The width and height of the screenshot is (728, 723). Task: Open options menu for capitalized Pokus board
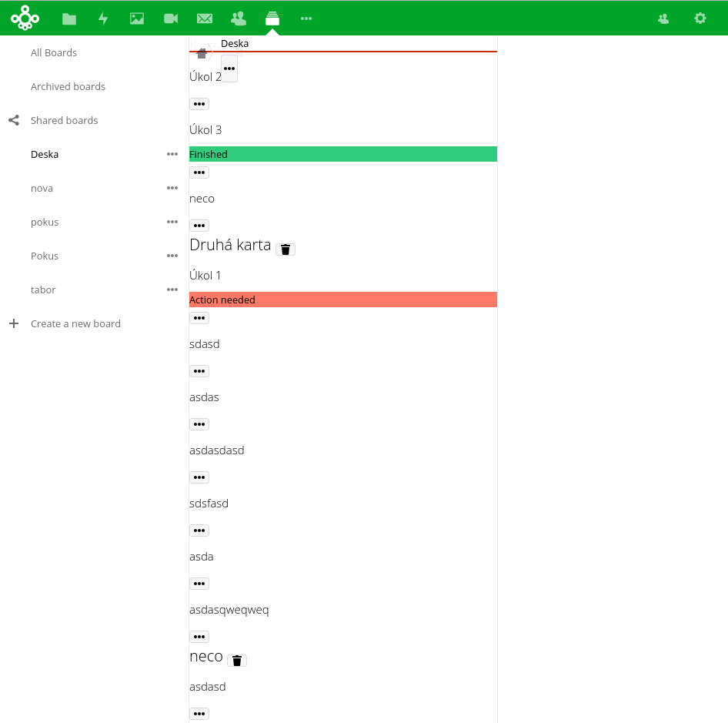tap(172, 256)
